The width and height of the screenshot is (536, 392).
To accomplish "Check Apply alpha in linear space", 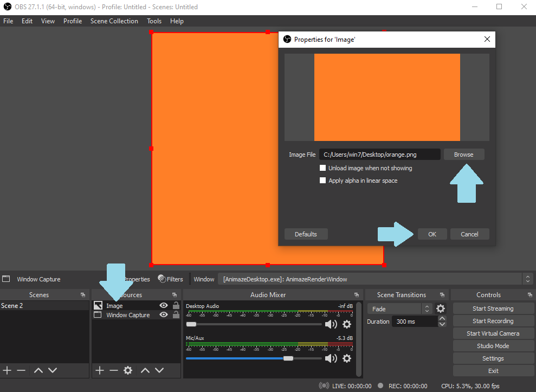I will (x=322, y=180).
